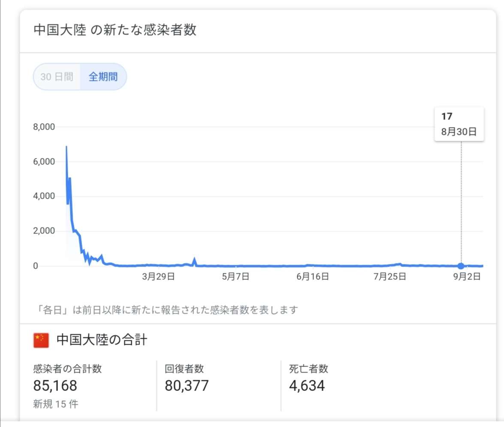504x427 pixels.
Task: Click the 6月16日 date label
Action: coord(313,276)
